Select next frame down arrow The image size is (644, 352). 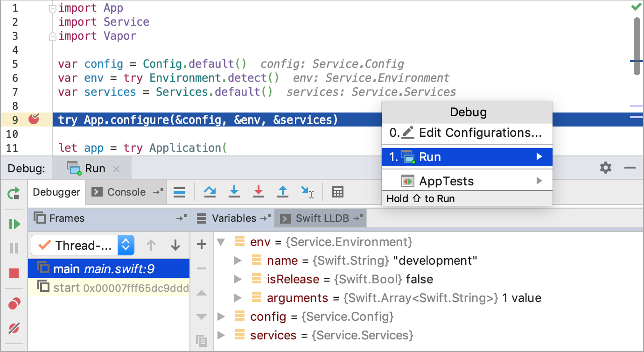tap(175, 245)
